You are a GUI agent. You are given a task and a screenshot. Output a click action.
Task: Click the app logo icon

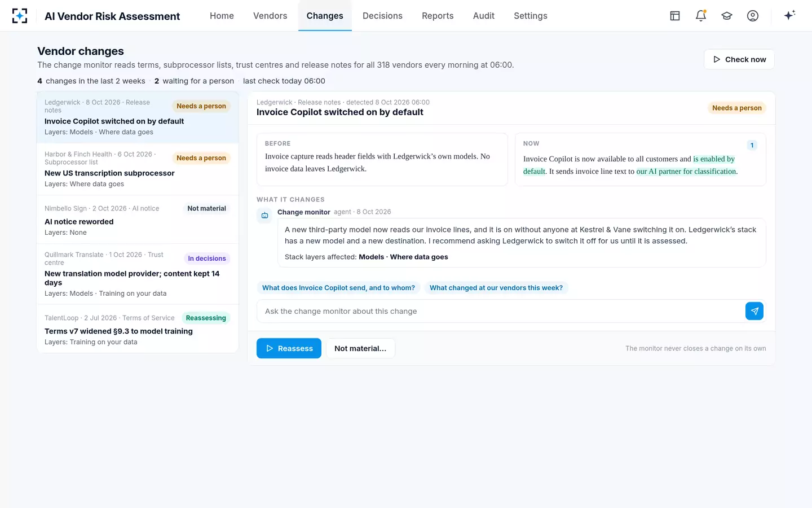click(x=20, y=16)
